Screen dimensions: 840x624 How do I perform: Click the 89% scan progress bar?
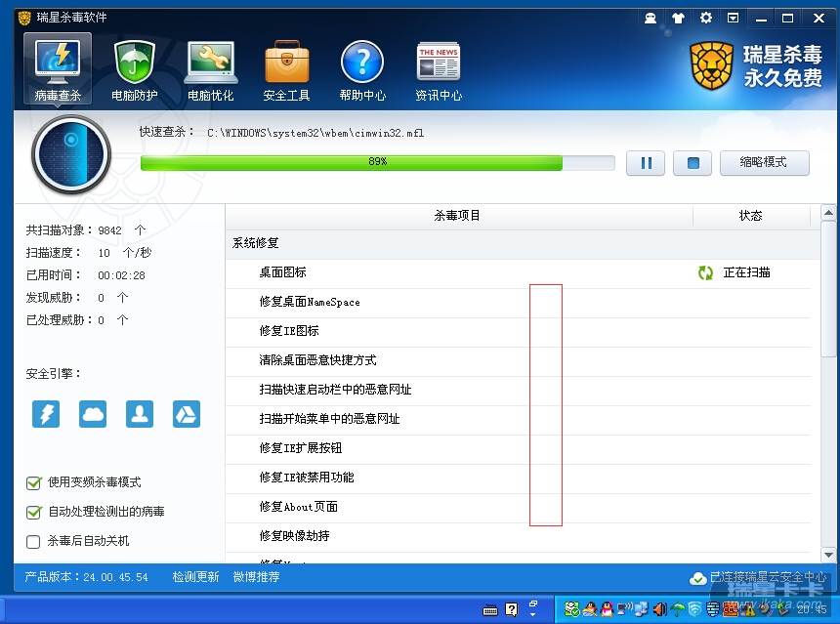[x=378, y=162]
